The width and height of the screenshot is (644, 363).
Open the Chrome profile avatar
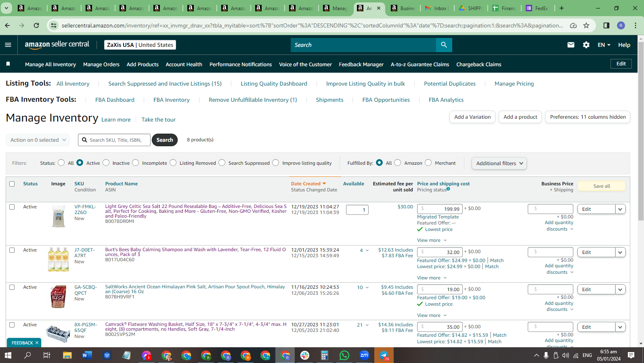[621, 25]
